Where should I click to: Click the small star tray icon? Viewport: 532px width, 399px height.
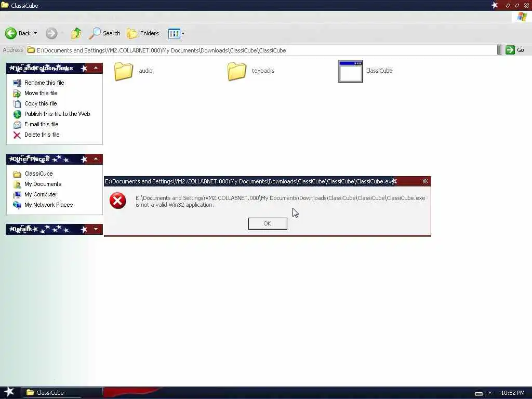(x=490, y=393)
